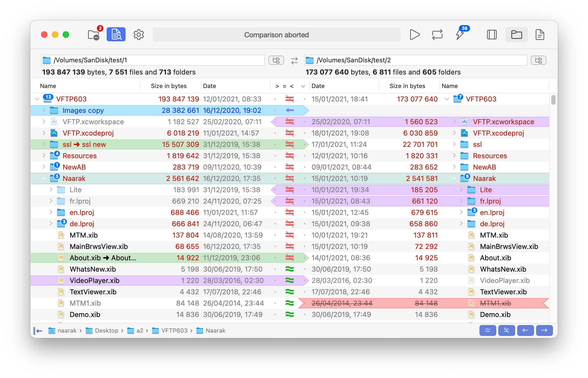
Task: Click equal icon on Demo.xib row
Action: (x=290, y=315)
